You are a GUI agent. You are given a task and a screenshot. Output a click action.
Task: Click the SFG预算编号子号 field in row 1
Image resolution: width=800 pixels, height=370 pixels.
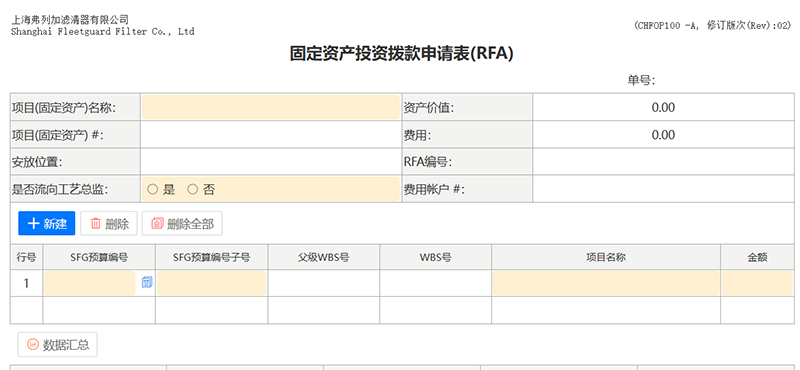pyautogui.click(x=211, y=283)
